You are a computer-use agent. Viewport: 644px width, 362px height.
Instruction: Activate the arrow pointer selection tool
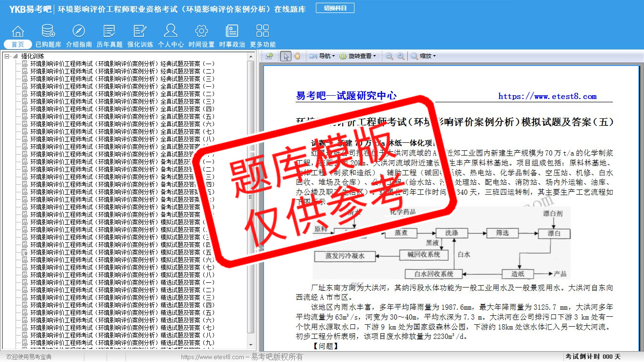point(285,56)
